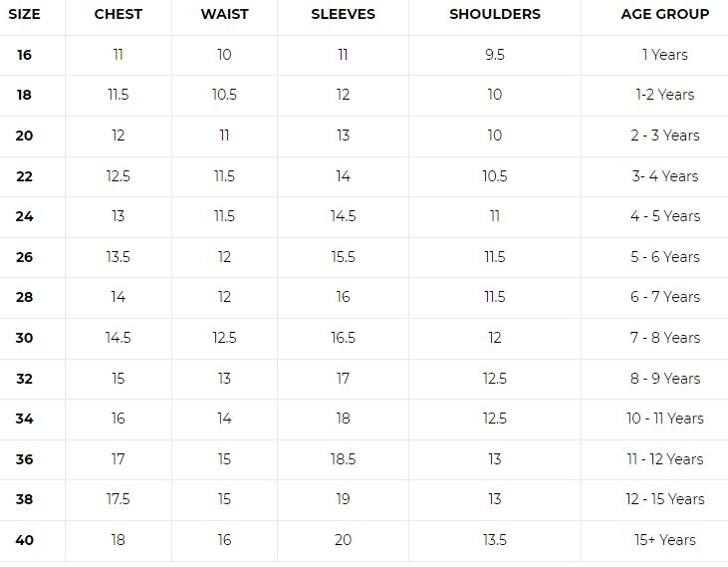Click the 12 - 15 Years cell

pyautogui.click(x=665, y=499)
